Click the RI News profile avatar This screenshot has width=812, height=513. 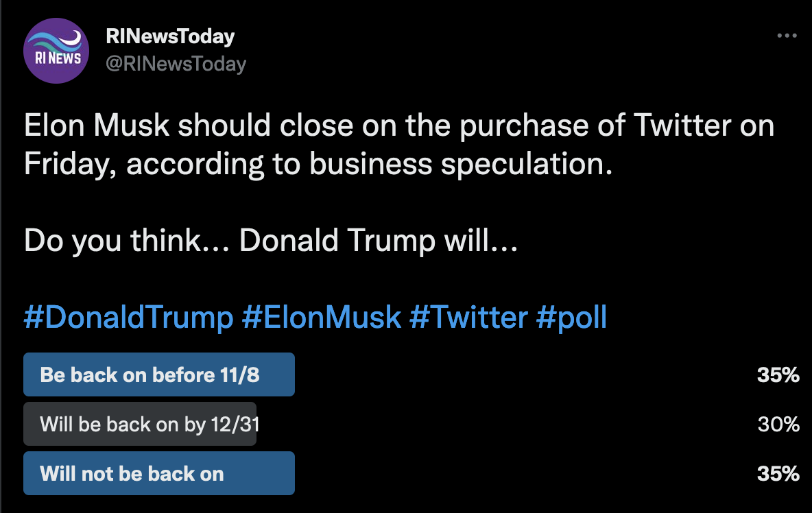click(56, 51)
